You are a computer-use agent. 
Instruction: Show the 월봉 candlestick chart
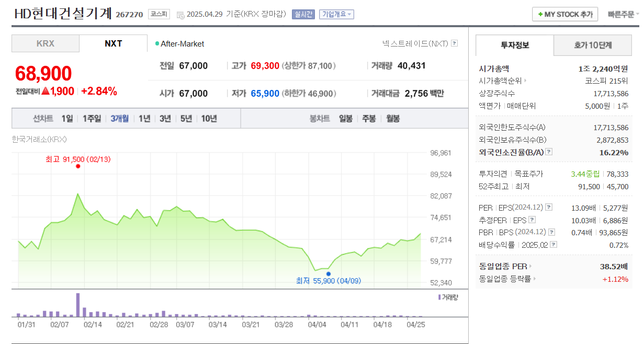click(x=393, y=119)
